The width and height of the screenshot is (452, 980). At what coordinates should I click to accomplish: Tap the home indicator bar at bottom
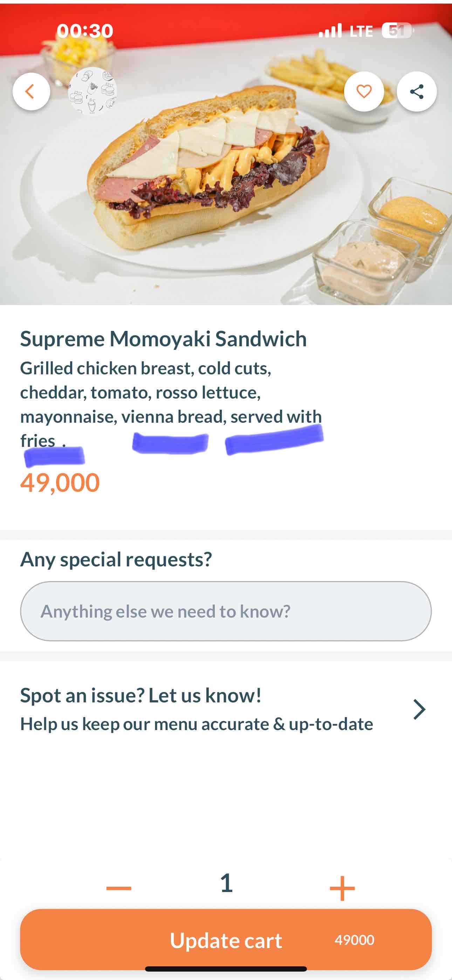(226, 968)
